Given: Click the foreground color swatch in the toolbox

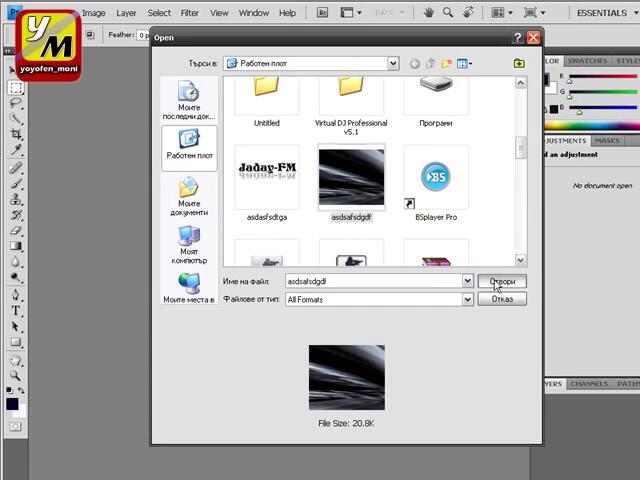Looking at the screenshot, I should (12, 404).
